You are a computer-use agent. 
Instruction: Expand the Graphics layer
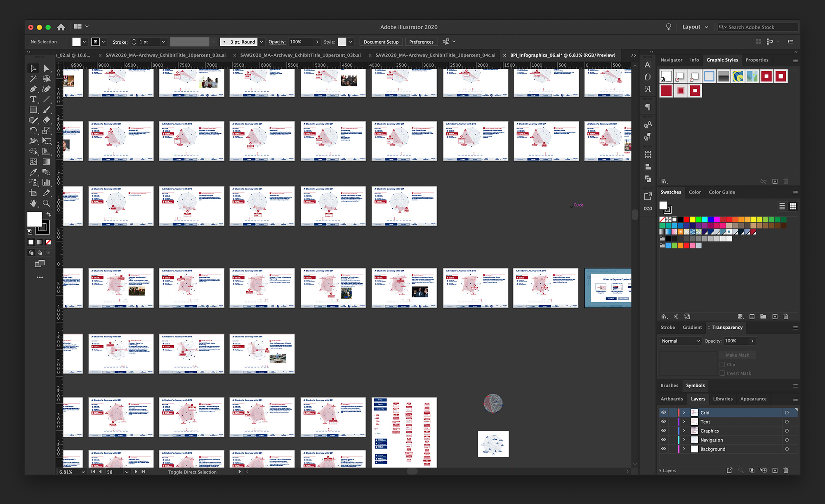pyautogui.click(x=684, y=431)
